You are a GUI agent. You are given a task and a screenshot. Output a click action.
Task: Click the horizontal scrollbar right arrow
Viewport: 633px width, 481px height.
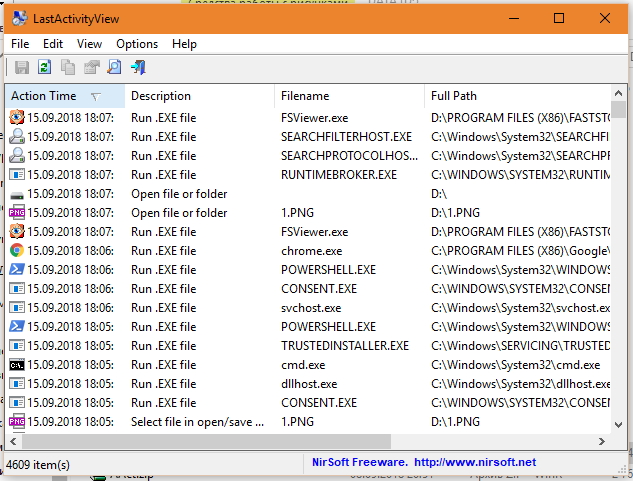(602, 441)
